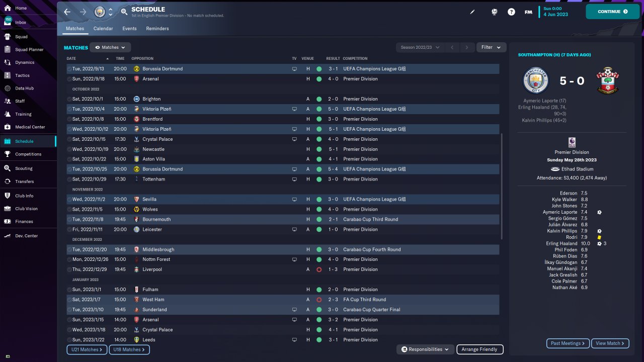Screen dimensions: 644x362
Task: Open the FM menu icon
Action: tap(528, 12)
